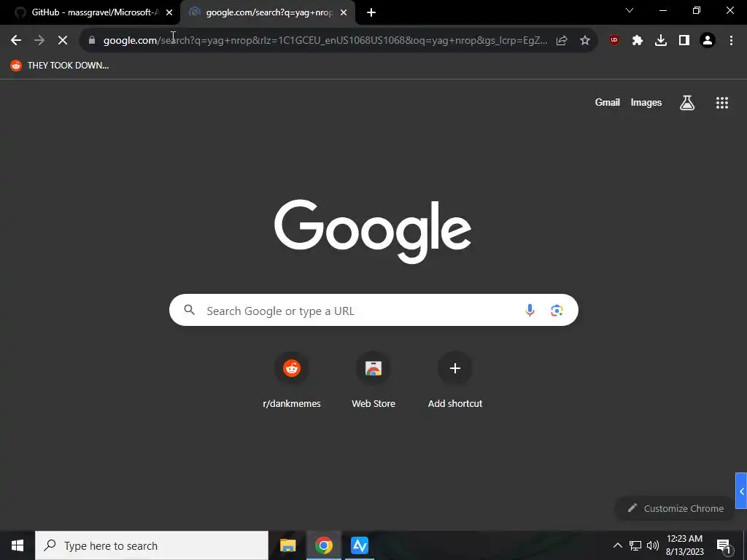
Task: Focus the Search Google or type URL box
Action: tap(373, 310)
